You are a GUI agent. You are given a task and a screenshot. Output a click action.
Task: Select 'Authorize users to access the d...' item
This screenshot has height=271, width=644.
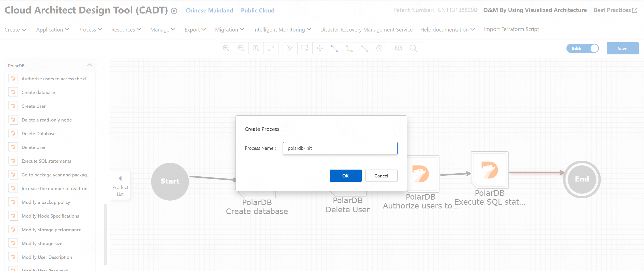50,79
